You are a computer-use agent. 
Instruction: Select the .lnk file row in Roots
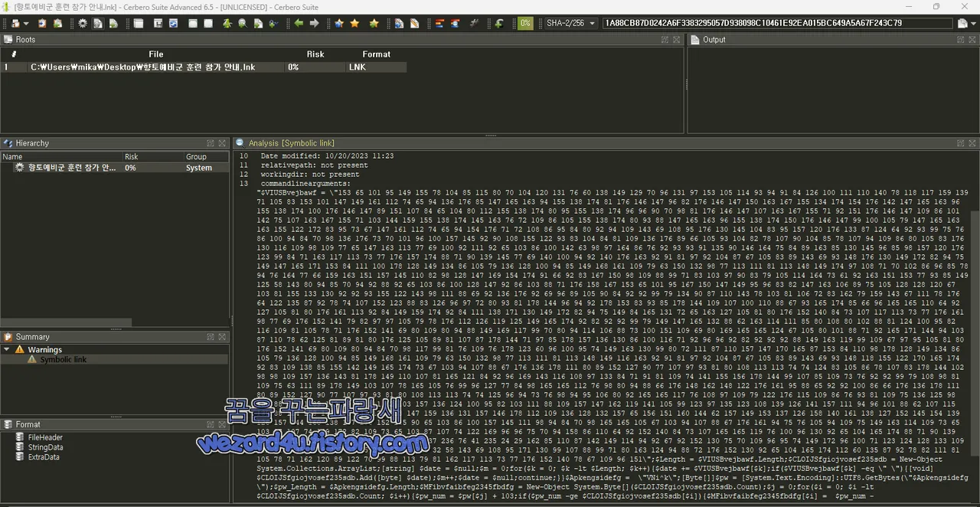point(204,67)
